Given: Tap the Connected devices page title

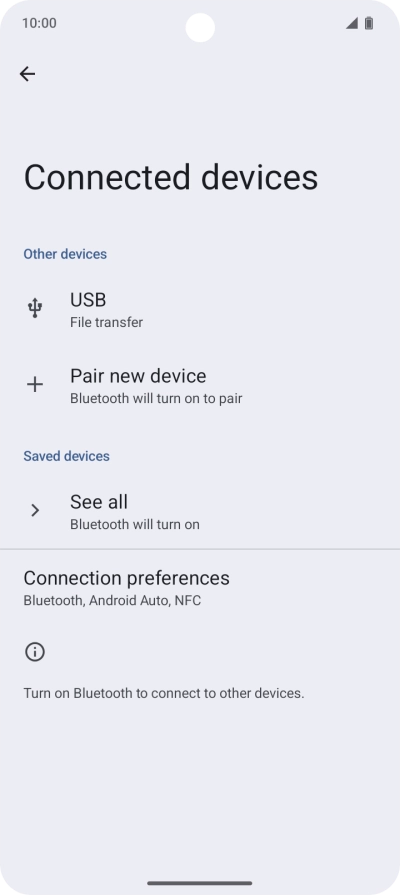Looking at the screenshot, I should pyautogui.click(x=171, y=178).
